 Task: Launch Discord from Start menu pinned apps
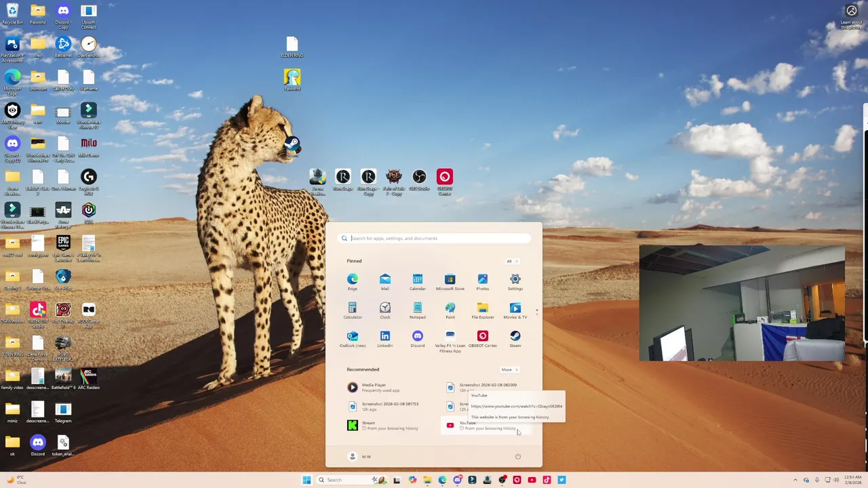(x=418, y=339)
